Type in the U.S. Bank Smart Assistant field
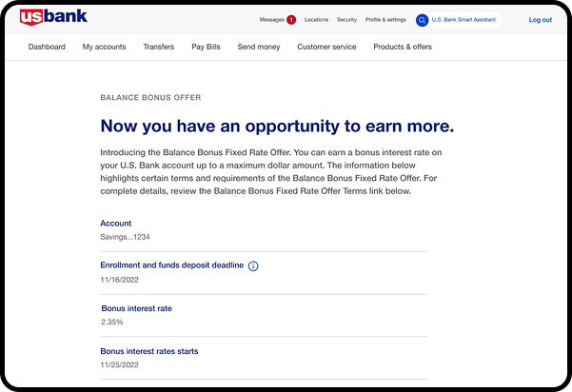Screen dimensions: 572x392 coord(464,20)
